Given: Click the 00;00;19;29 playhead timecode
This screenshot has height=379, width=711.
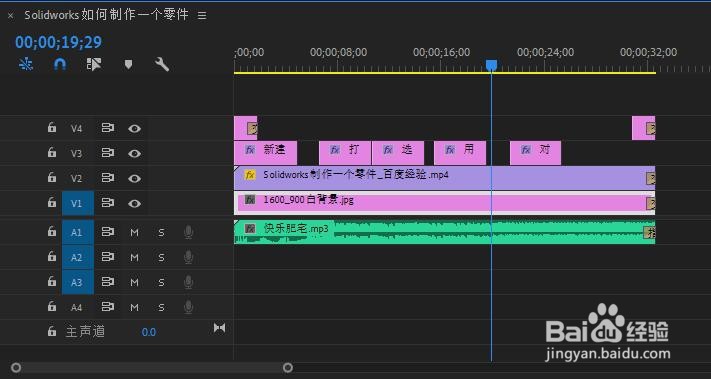Looking at the screenshot, I should [x=58, y=42].
